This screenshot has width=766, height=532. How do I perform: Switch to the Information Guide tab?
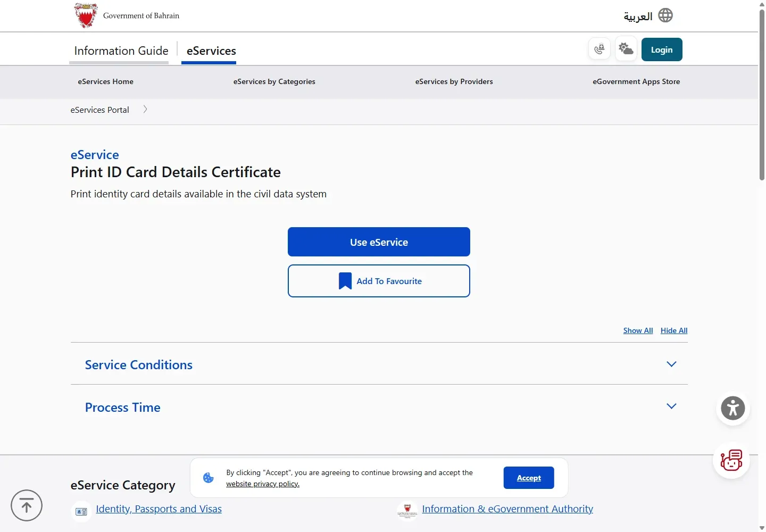pyautogui.click(x=121, y=51)
